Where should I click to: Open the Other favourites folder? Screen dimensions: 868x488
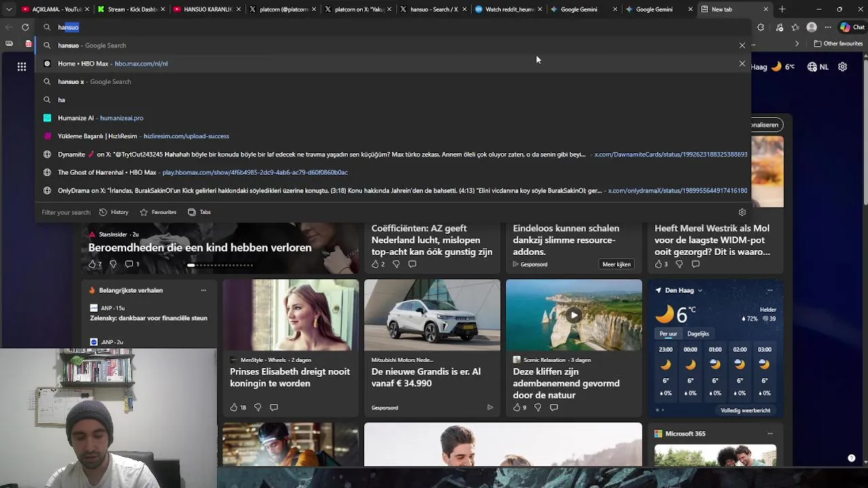pyautogui.click(x=838, y=43)
